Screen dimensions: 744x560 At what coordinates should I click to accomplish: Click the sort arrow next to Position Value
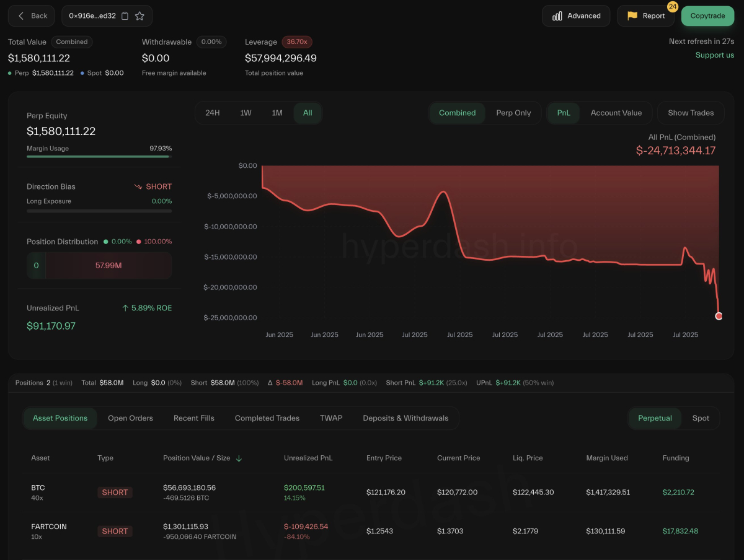pos(239,458)
